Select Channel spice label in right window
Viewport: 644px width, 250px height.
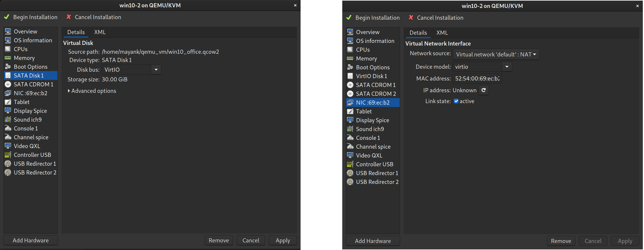[x=373, y=147]
